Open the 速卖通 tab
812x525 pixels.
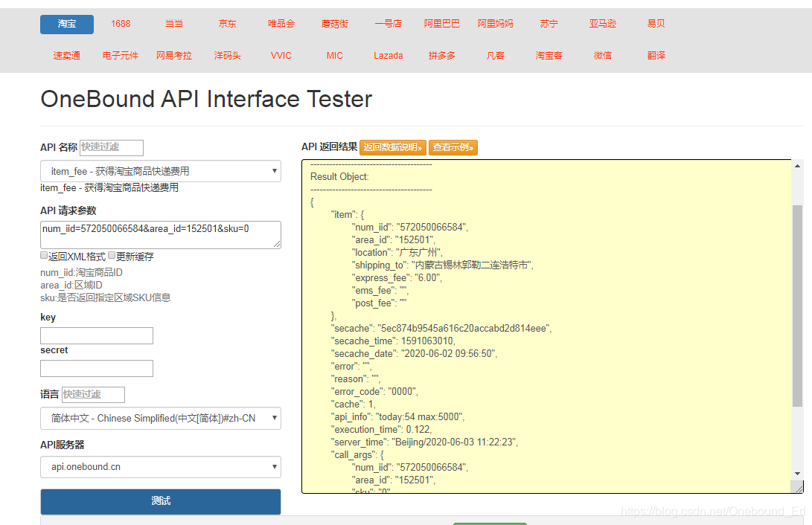click(67, 56)
